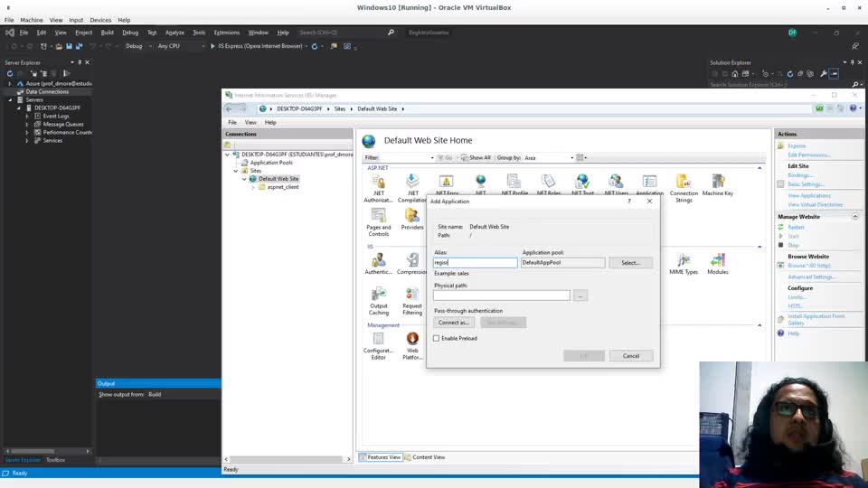Open the Extensions menu in Visual Studio
The height and width of the screenshot is (488, 868).
pyautogui.click(x=226, y=33)
